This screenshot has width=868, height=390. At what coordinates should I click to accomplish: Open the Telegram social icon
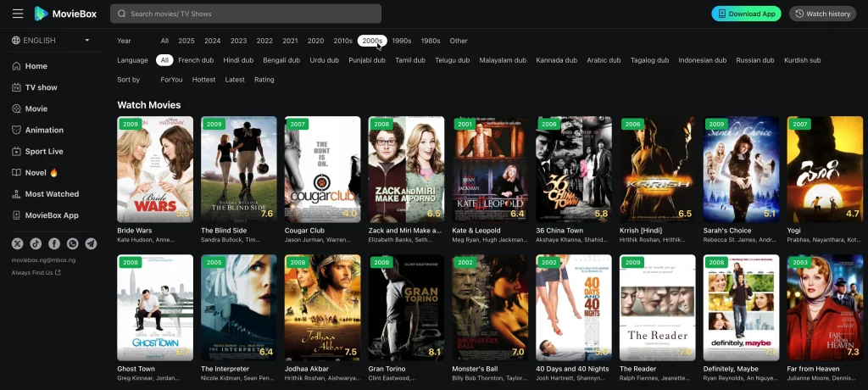click(x=91, y=244)
